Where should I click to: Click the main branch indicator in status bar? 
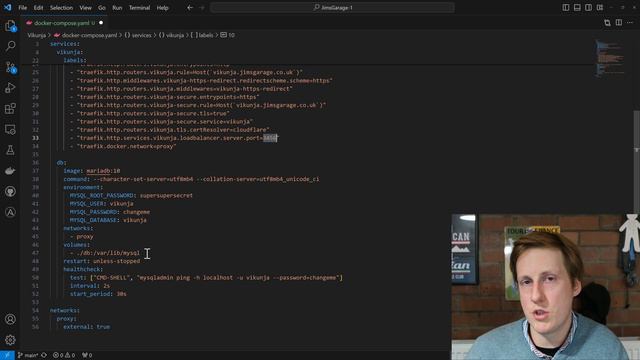click(x=28, y=355)
